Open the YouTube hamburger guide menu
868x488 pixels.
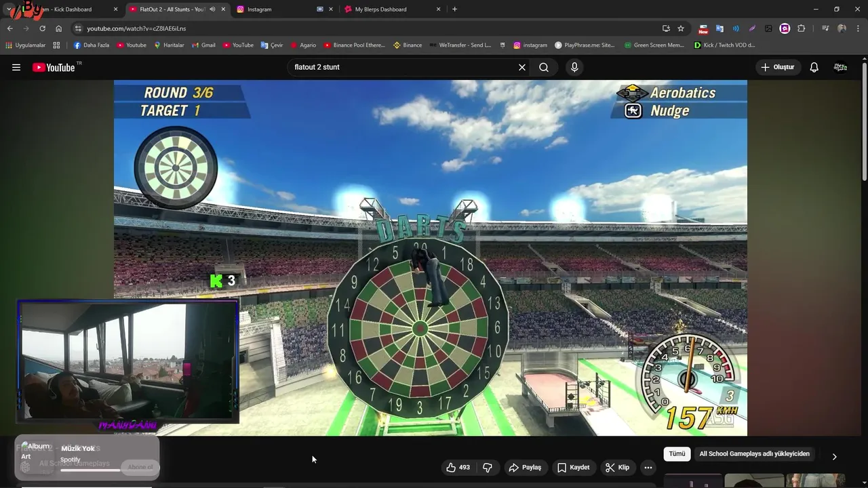(x=16, y=67)
